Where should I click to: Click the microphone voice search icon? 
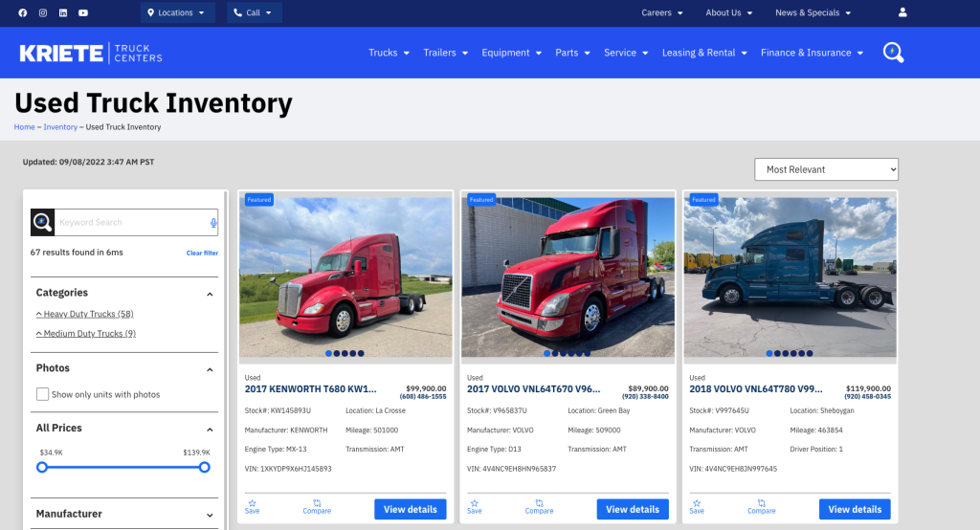[213, 223]
